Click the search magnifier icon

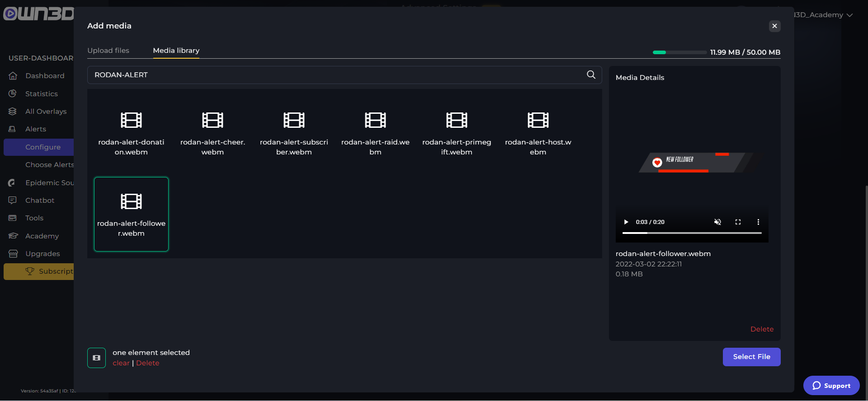click(x=591, y=75)
